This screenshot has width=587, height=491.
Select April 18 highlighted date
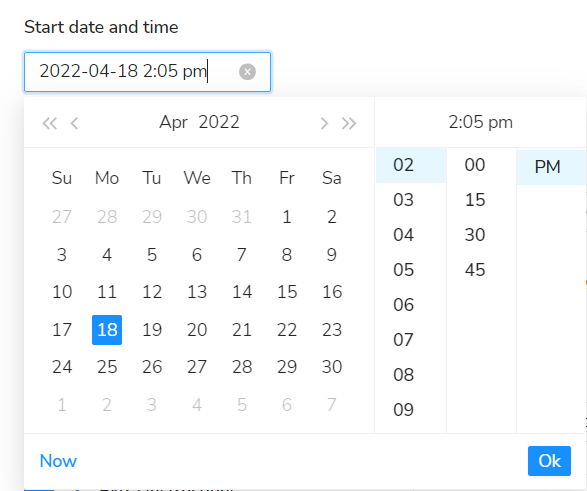point(107,330)
